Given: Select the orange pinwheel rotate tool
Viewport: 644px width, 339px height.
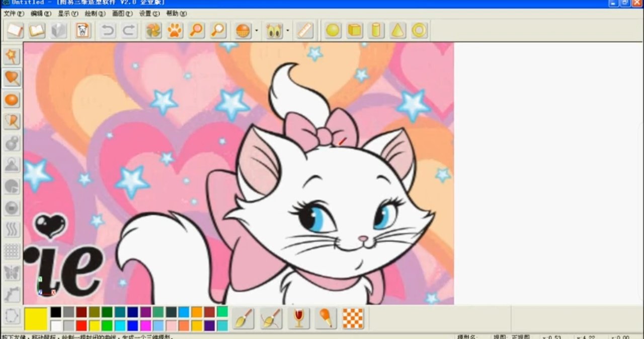Looking at the screenshot, I should (x=153, y=31).
